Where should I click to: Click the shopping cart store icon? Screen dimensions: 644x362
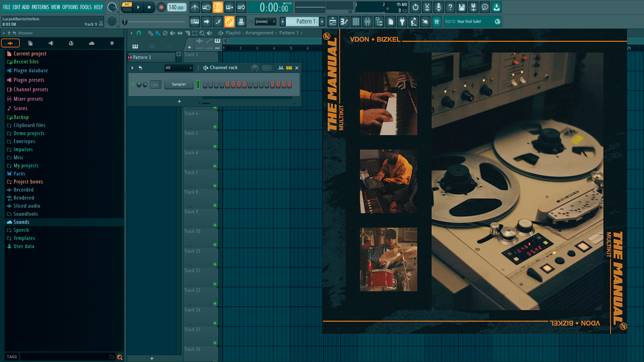(x=437, y=21)
